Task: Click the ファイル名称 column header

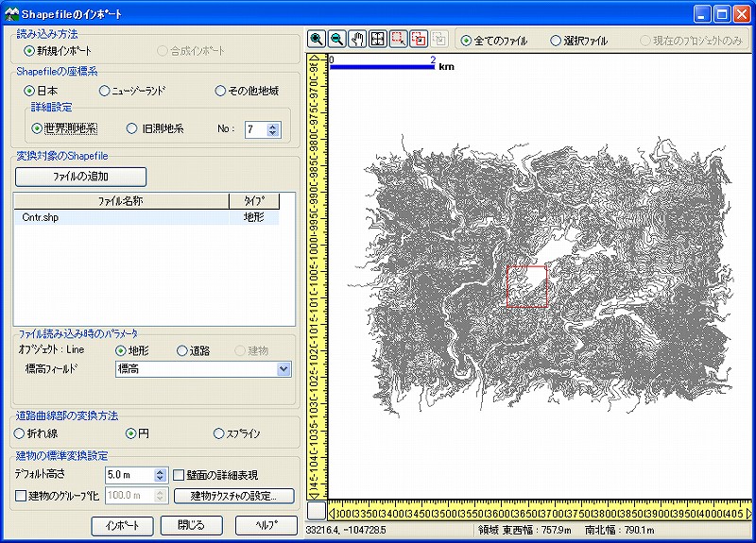Action: pos(121,201)
